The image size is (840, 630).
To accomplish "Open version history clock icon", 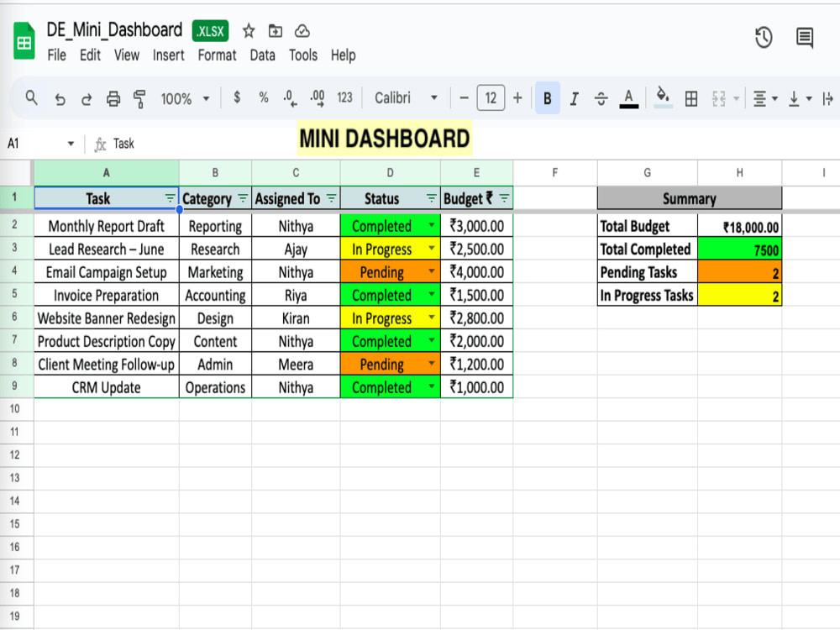I will pos(764,38).
